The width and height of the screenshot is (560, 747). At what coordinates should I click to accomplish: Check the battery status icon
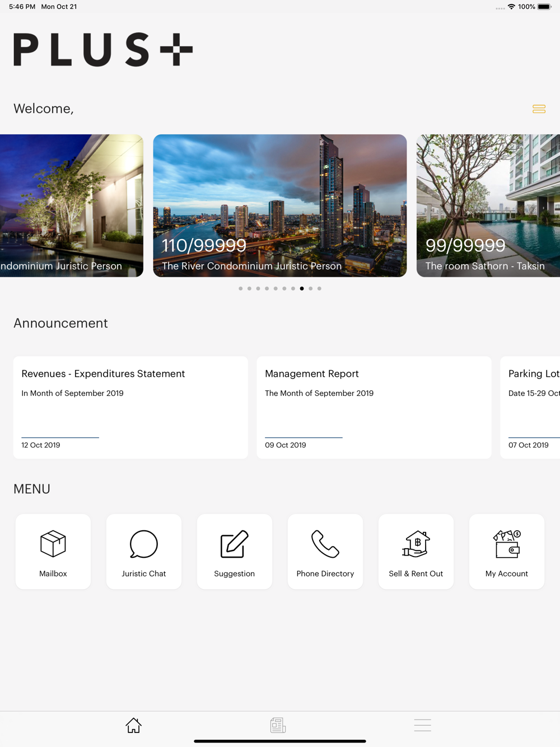[544, 7]
